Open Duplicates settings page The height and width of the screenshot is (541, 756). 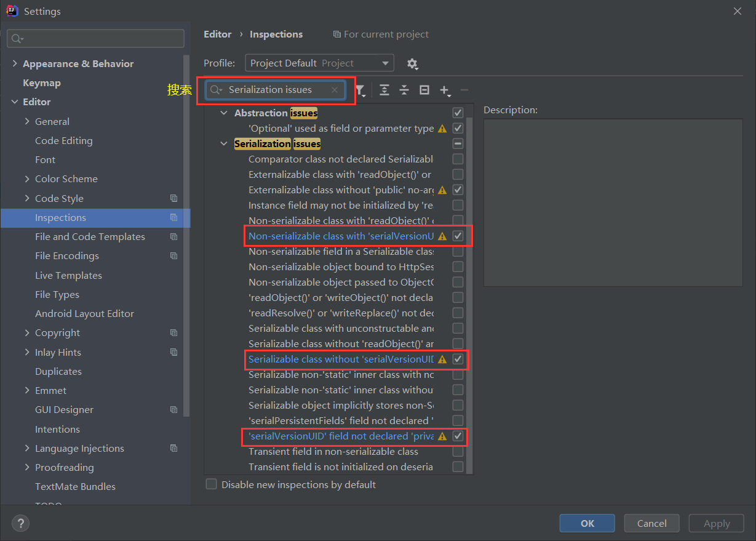click(58, 371)
